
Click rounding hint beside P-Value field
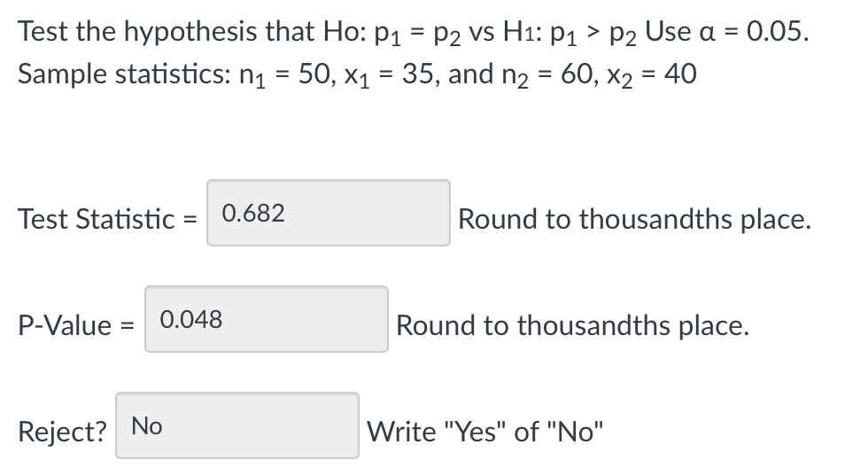tap(572, 325)
